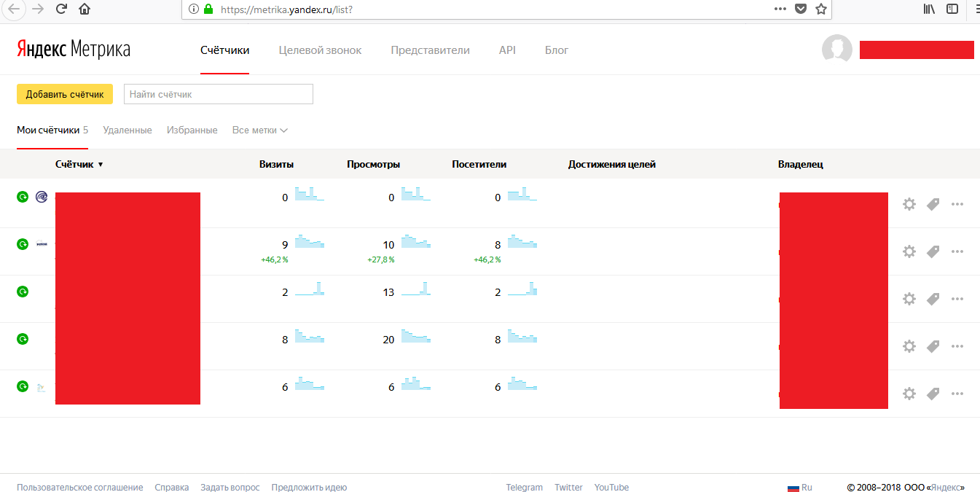Bookmark this page with star icon
This screenshot has height=492, width=980.
[821, 9]
